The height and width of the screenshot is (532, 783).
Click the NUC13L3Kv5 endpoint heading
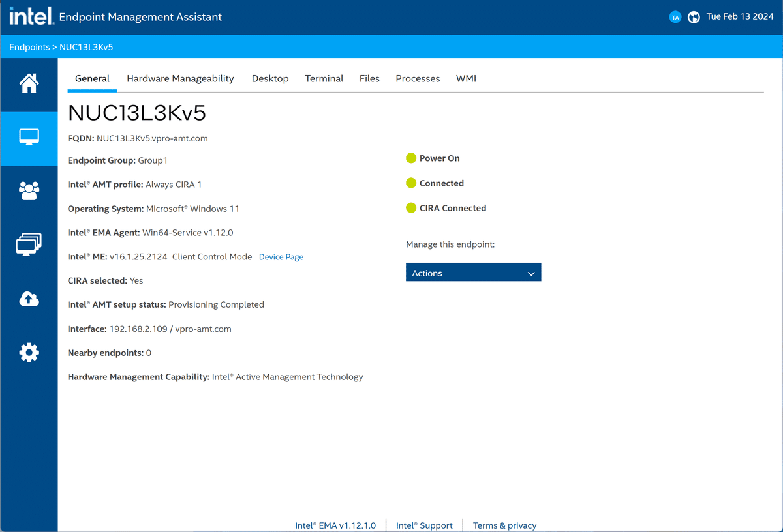(x=137, y=113)
